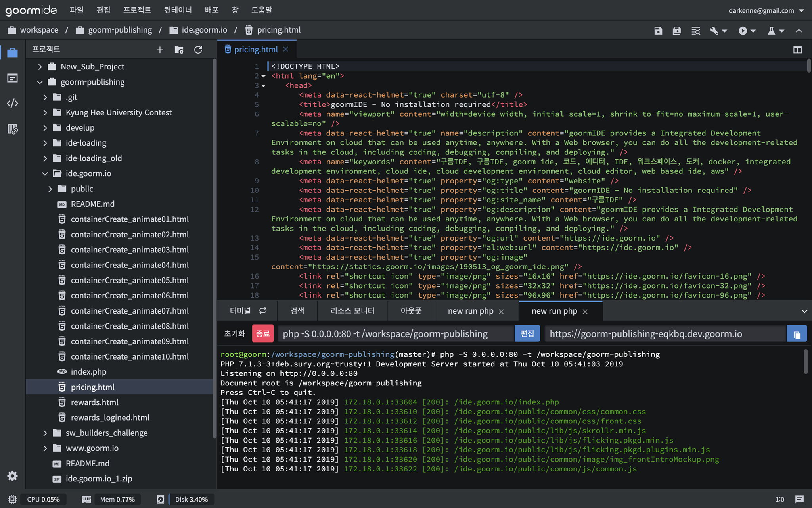Screen dimensions: 812x508
Task: Collapse the top toolbar with up chevron
Action: (799, 31)
